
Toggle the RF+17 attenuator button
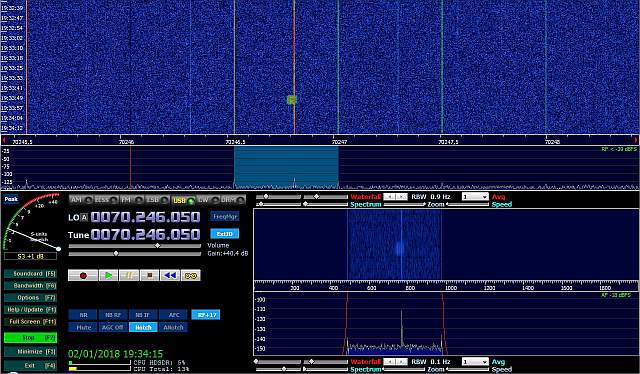206,315
